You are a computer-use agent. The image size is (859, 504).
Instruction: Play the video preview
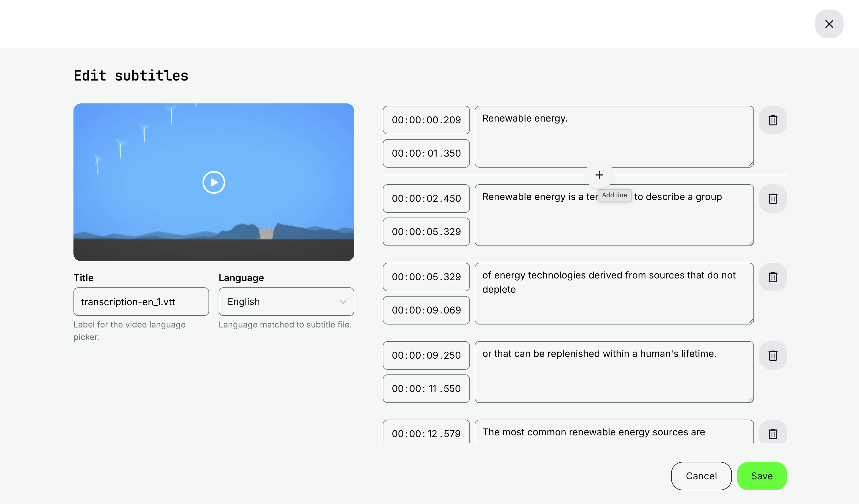[x=214, y=182]
